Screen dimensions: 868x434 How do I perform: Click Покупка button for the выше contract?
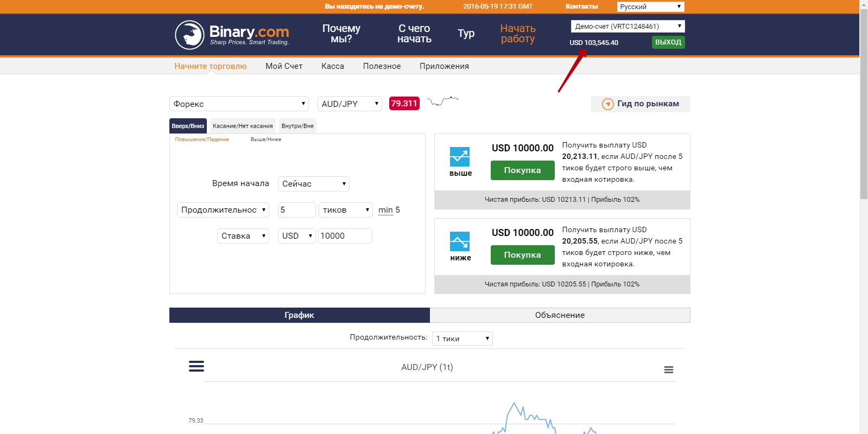[x=522, y=170]
